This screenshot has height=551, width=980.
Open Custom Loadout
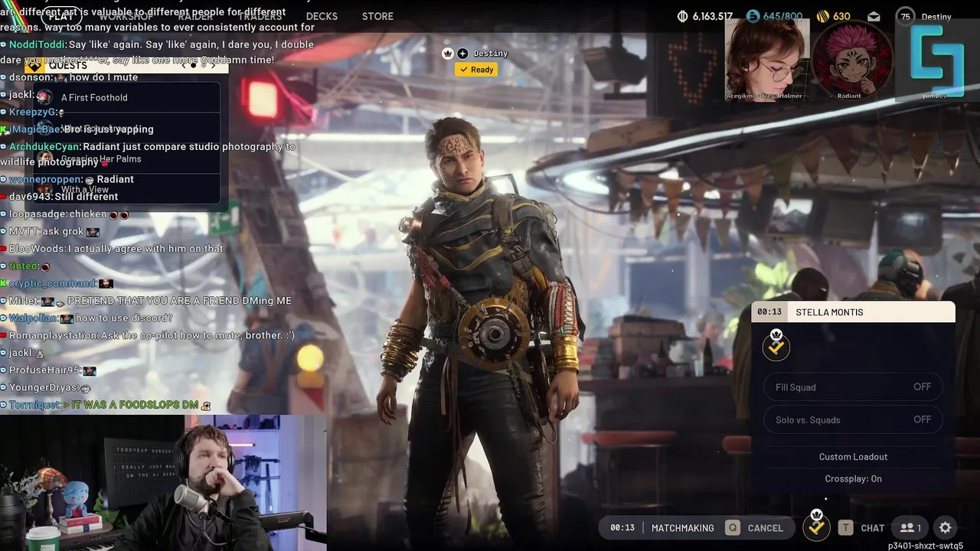tap(853, 457)
